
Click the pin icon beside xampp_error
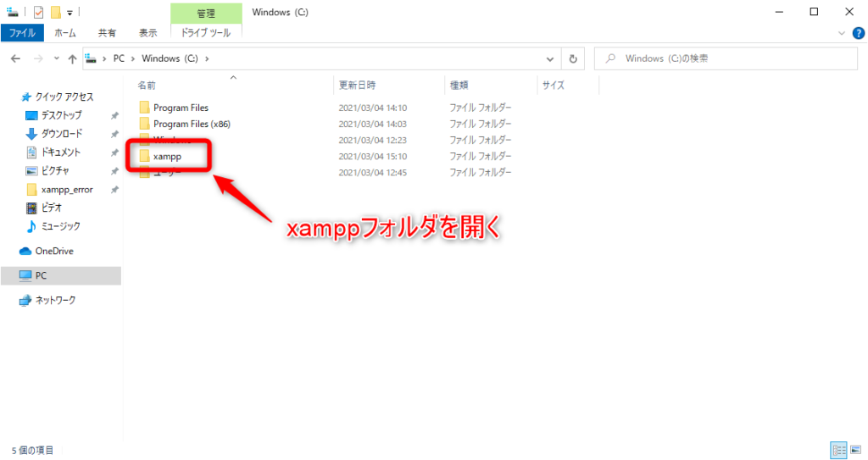pyautogui.click(x=114, y=190)
